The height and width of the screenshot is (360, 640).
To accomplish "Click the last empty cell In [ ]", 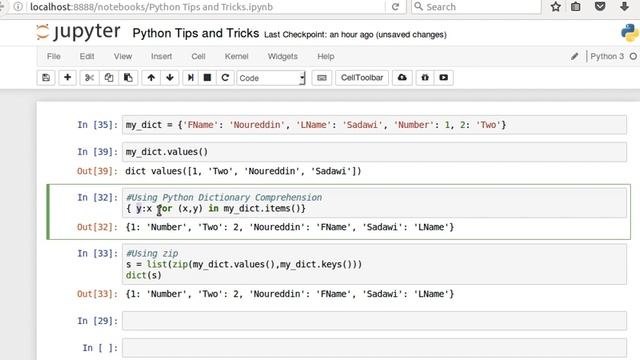I will [374, 348].
